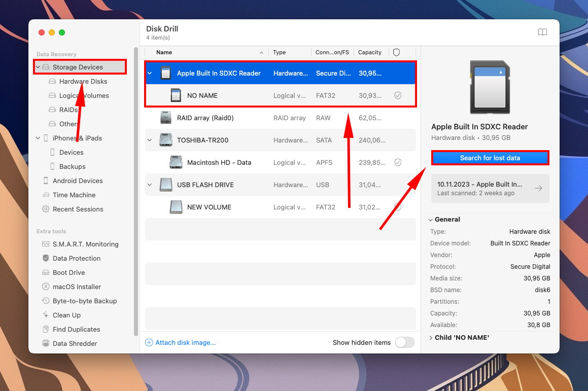The width and height of the screenshot is (588, 391).
Task: Click protection shield on NO NAME volume
Action: pos(398,95)
